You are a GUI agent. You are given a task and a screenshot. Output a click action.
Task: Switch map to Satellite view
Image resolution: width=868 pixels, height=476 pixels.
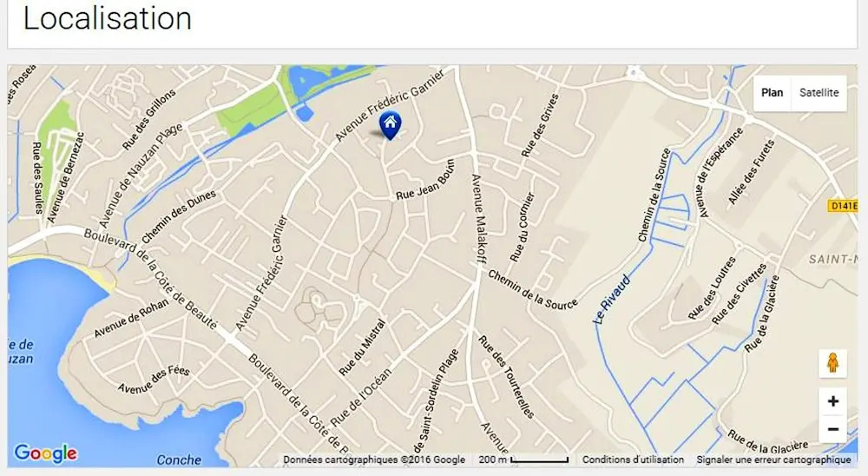pos(819,93)
